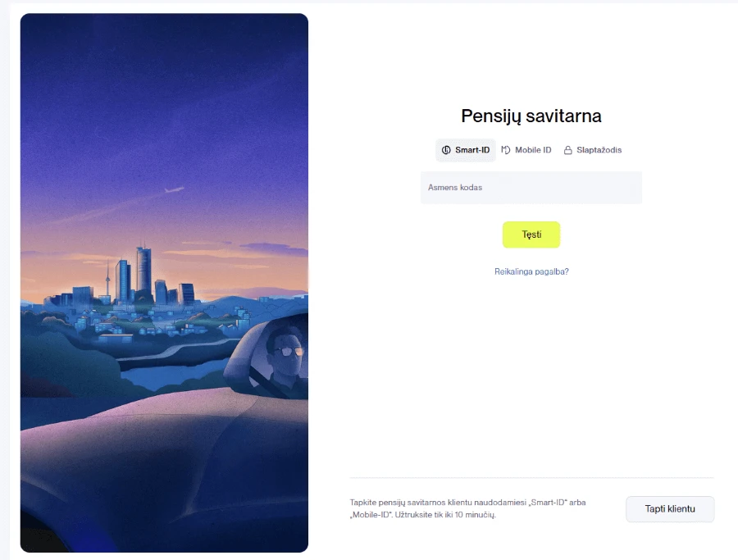Open the Slaptažodis login tab
The height and width of the screenshot is (560, 738).
[593, 150]
